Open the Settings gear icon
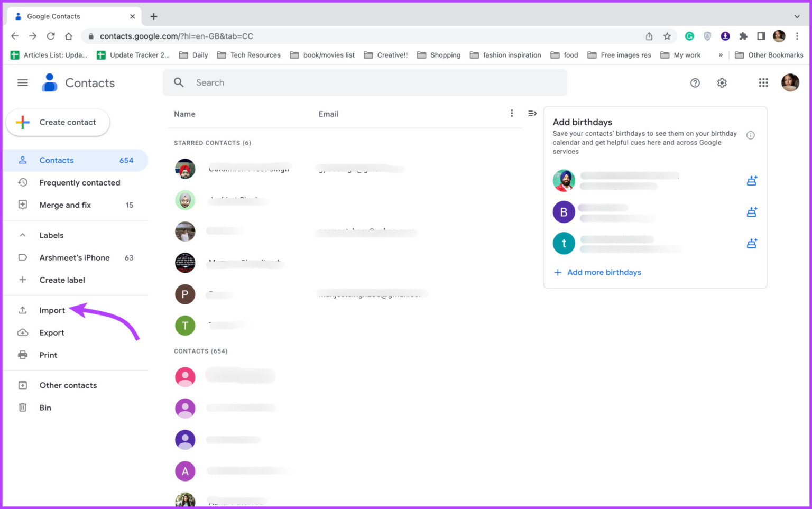The image size is (812, 509). (722, 83)
